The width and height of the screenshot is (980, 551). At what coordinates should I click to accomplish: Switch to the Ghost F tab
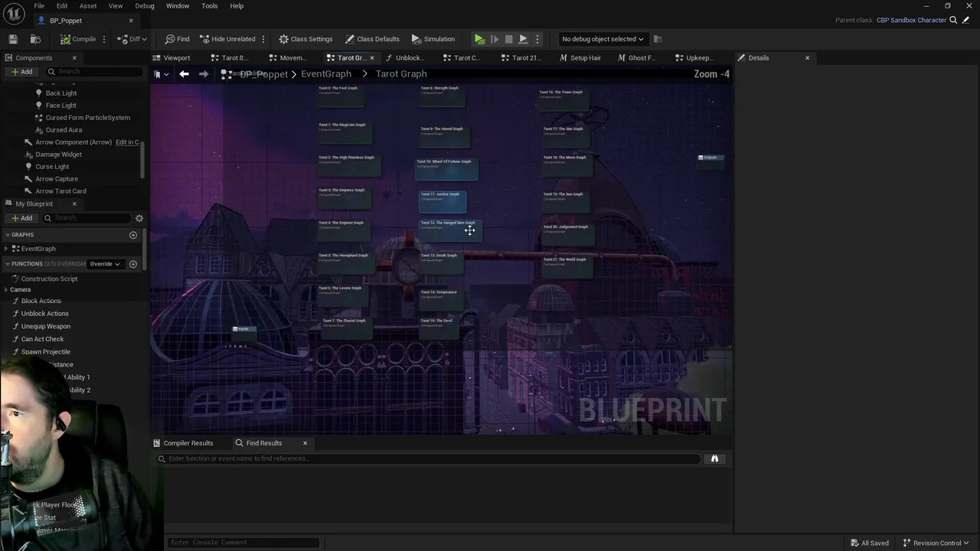(637, 58)
